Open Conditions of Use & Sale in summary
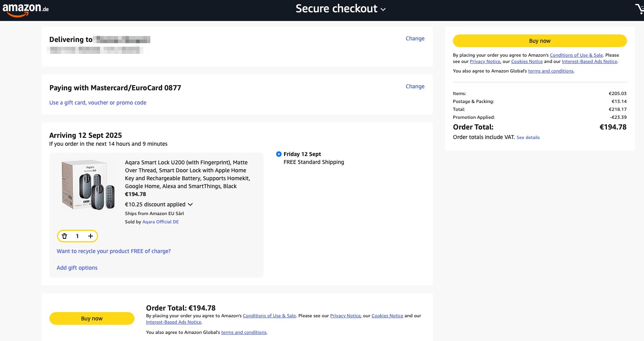644x341 pixels. pos(576,55)
